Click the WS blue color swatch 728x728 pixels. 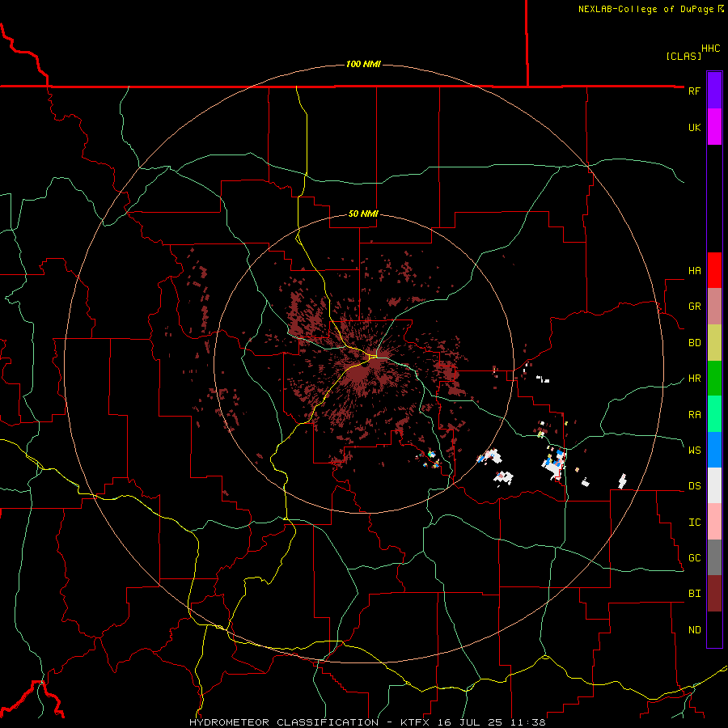click(x=714, y=450)
